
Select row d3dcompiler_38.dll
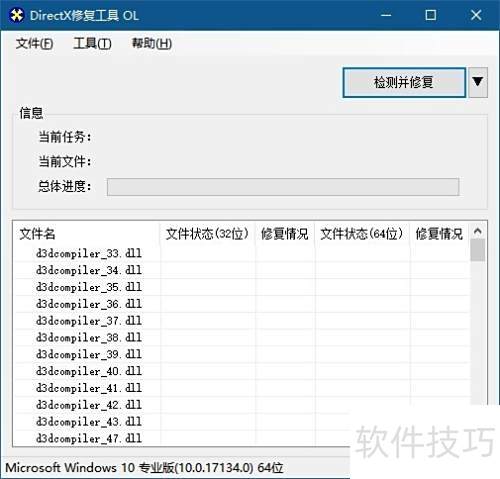[242, 337]
